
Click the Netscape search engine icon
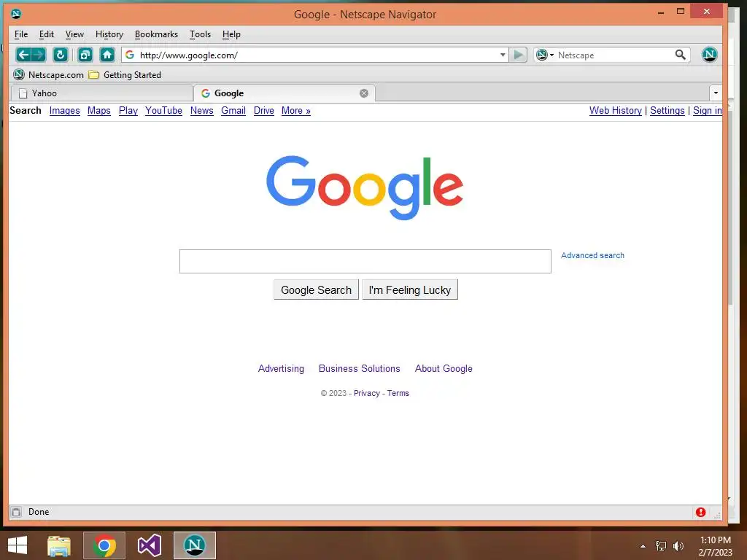tap(542, 55)
